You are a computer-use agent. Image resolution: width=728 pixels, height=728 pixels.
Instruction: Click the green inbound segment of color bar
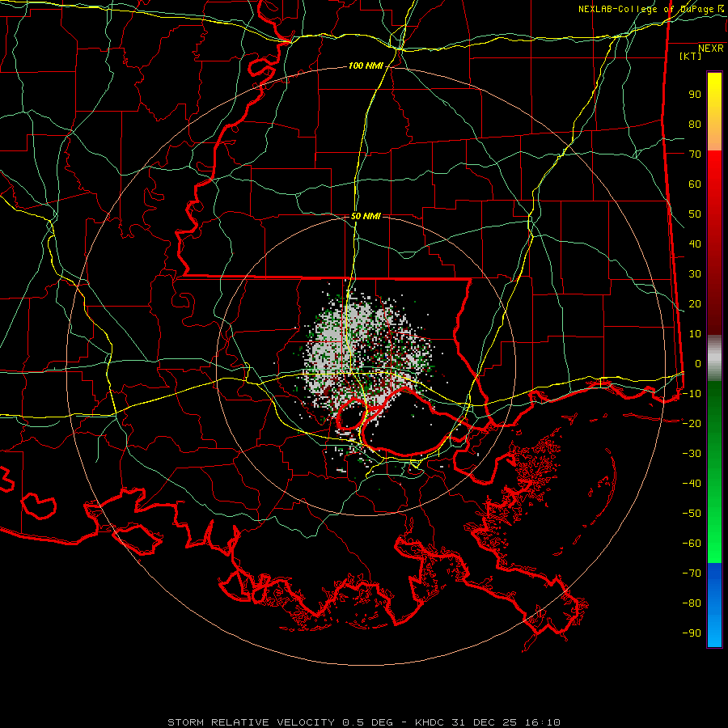click(714, 472)
